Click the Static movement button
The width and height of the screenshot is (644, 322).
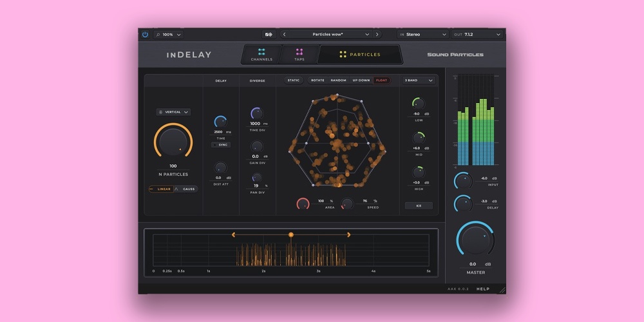pyautogui.click(x=294, y=80)
